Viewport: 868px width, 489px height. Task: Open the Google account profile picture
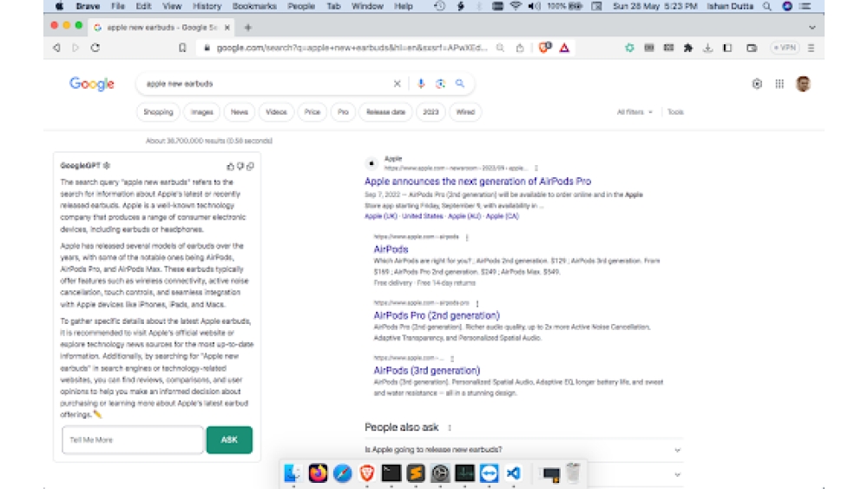803,83
